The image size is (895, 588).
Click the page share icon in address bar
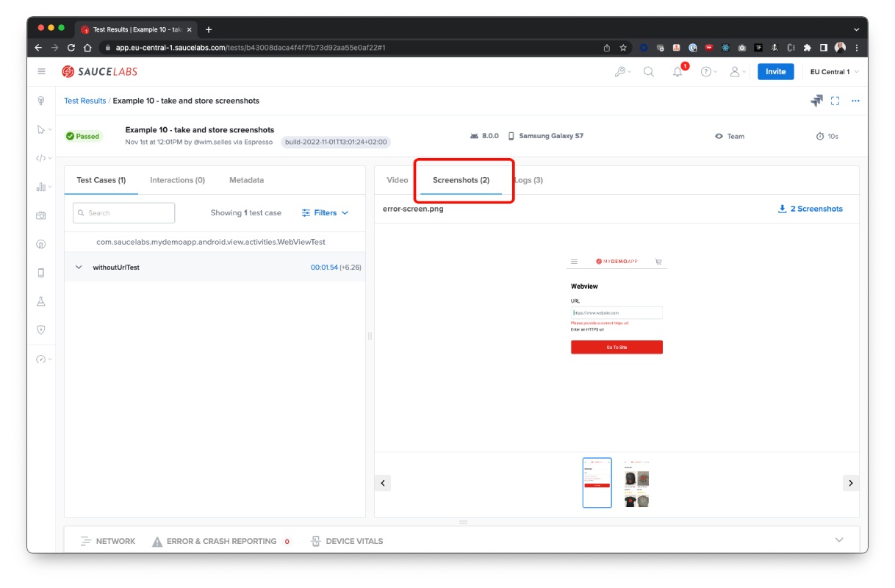606,47
